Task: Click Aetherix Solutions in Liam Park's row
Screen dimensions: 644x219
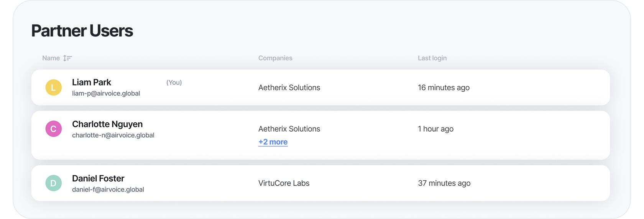Action: coord(289,88)
